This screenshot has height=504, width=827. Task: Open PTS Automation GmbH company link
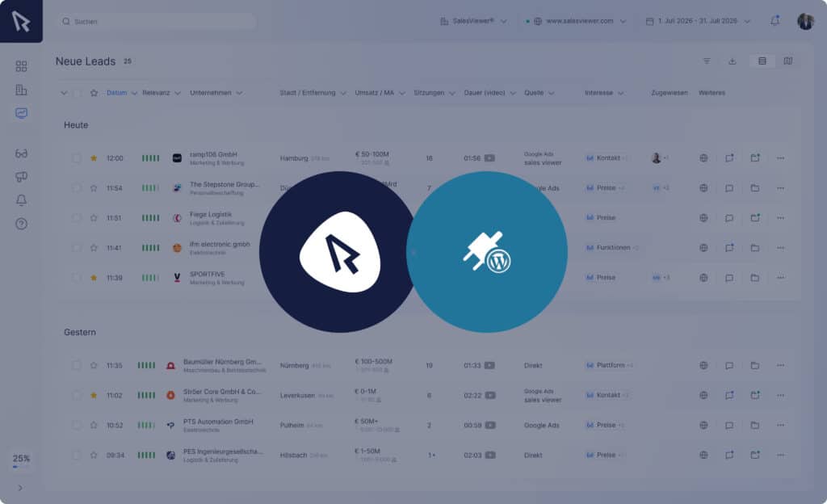pos(218,422)
